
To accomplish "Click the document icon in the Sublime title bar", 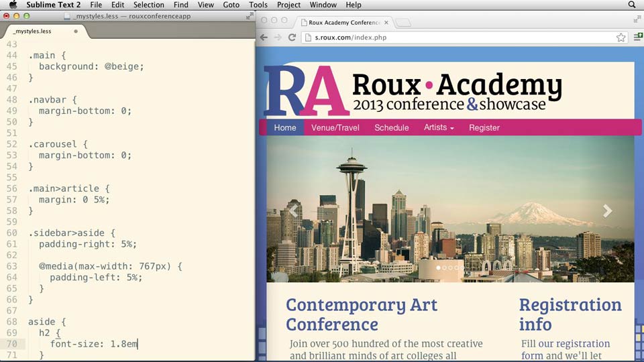I will 67,16.
